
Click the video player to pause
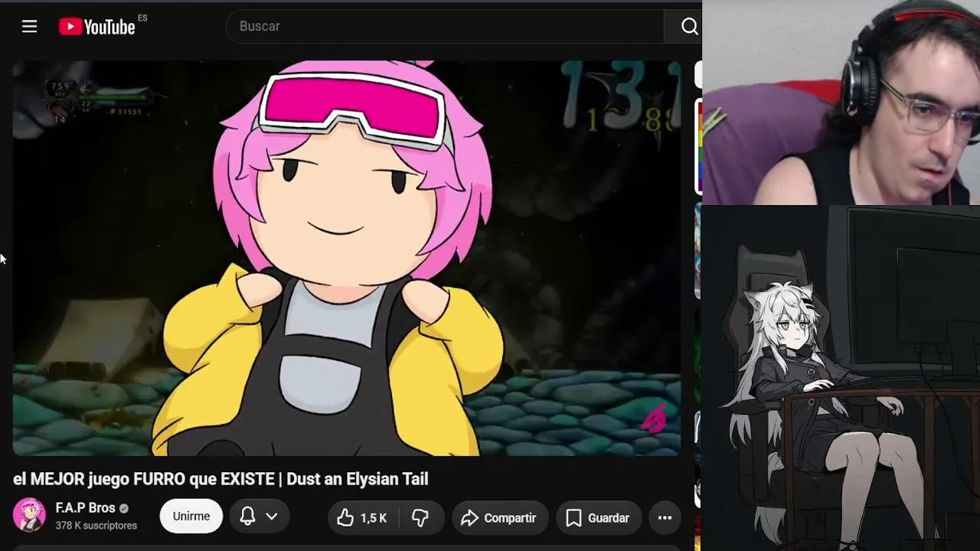347,259
